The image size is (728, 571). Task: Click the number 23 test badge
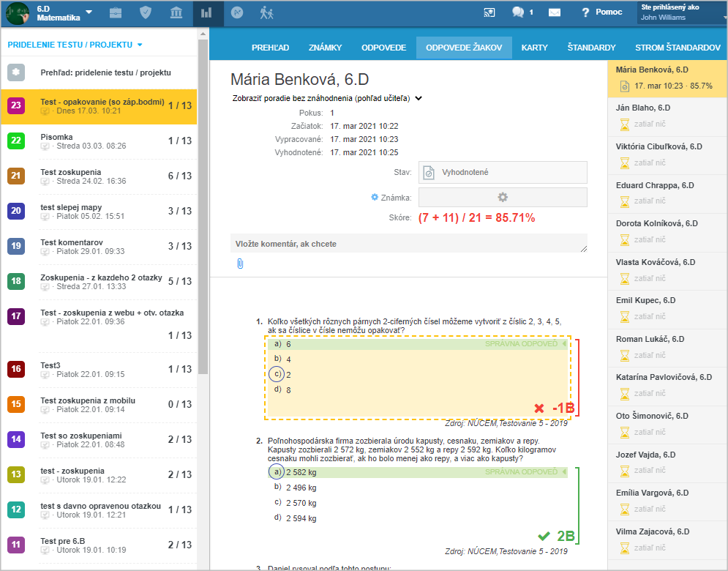pos(16,105)
